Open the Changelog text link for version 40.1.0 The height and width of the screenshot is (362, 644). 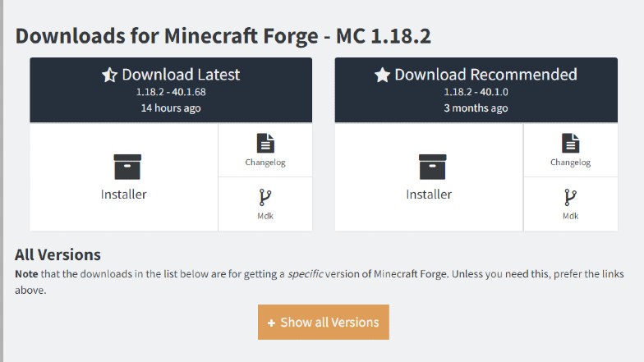coord(570,163)
